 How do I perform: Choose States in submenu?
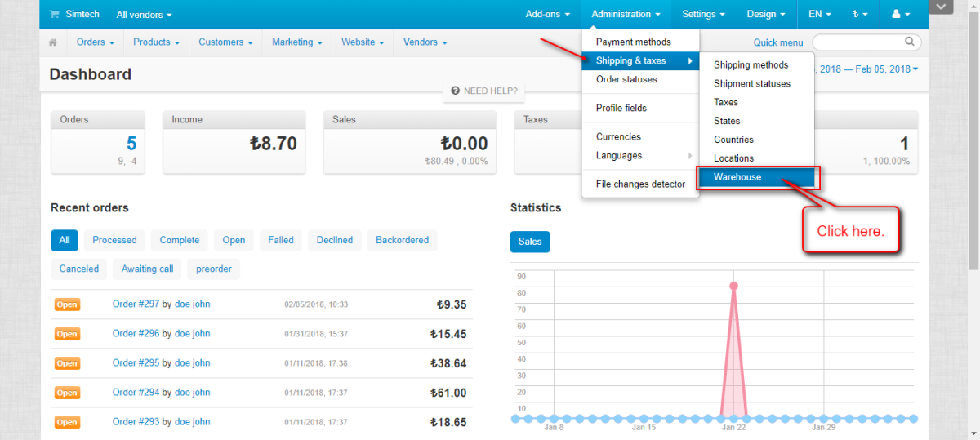757,121
